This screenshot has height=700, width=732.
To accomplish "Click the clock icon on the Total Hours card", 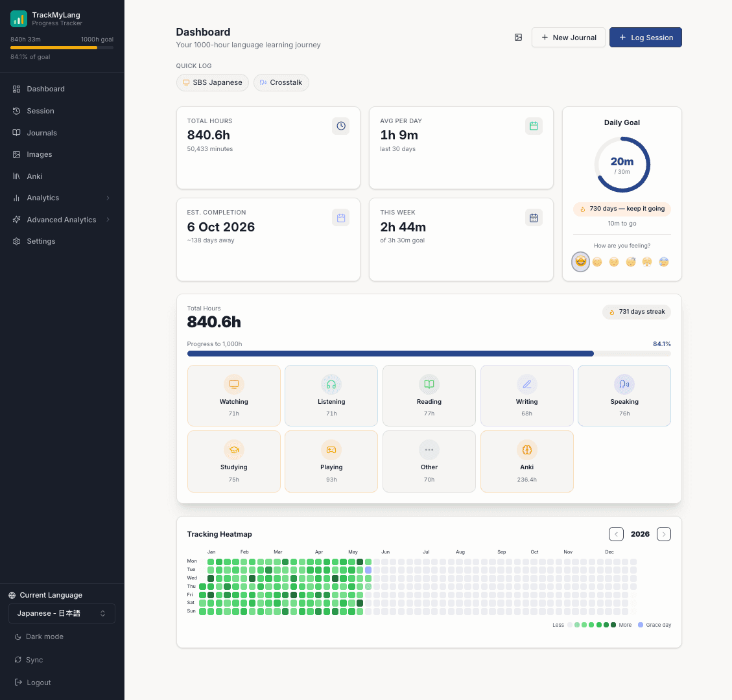I will click(x=341, y=126).
